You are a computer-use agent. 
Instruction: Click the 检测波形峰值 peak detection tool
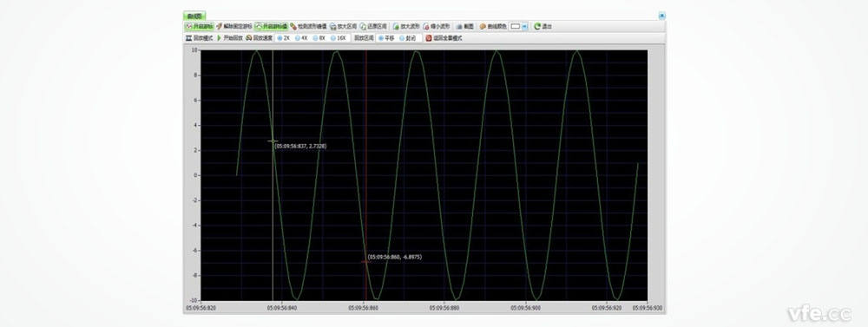309,26
